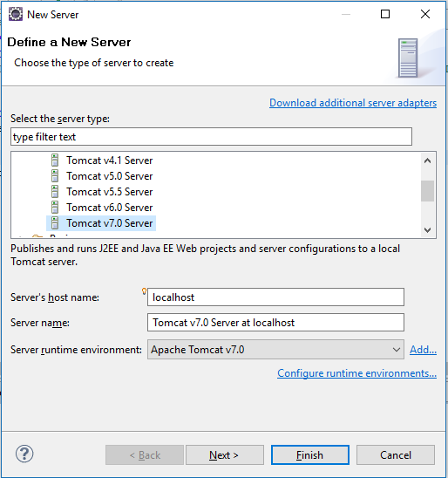Open the help question mark icon

24,454
